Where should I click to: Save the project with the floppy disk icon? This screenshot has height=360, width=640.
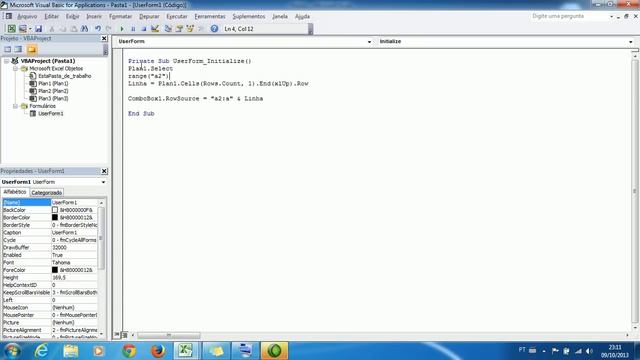(x=38, y=29)
